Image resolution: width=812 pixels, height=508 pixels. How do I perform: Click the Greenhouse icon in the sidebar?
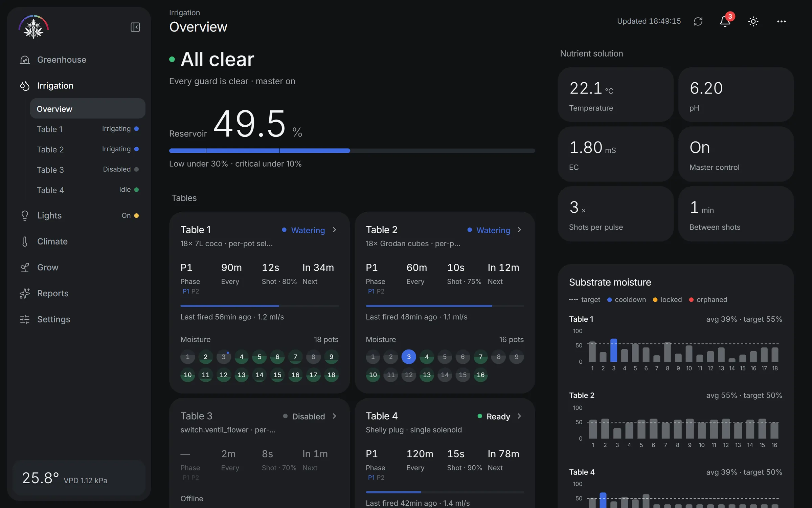tap(25, 60)
